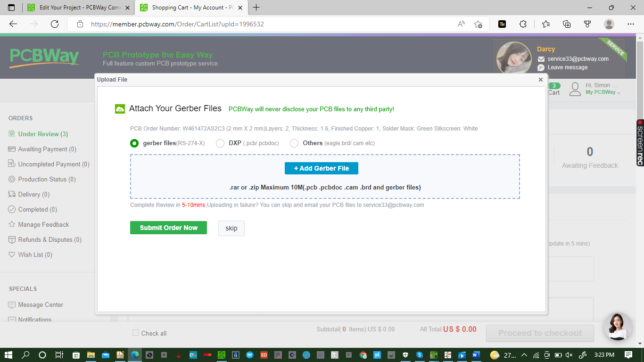The image size is (644, 362).
Task: Open browser Collections icon
Action: pos(567,24)
